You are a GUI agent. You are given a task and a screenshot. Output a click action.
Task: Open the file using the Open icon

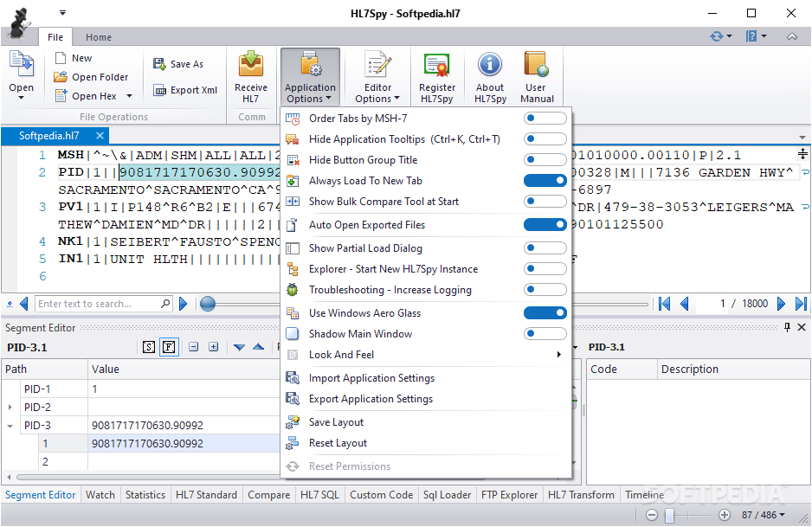[x=22, y=65]
